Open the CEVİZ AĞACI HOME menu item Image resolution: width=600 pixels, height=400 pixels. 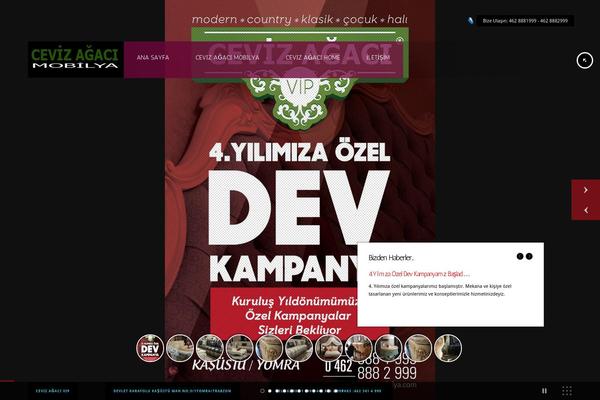pos(313,57)
